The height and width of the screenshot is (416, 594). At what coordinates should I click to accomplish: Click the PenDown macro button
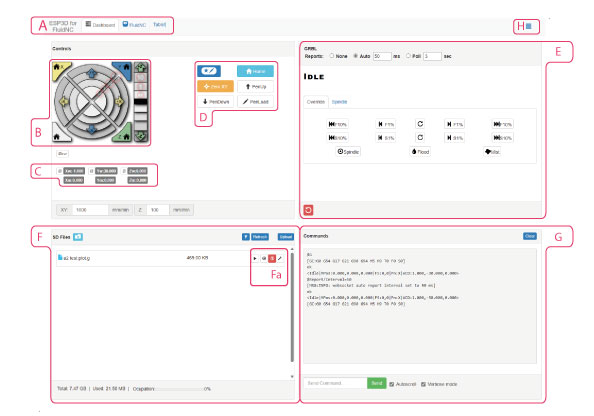pyautogui.click(x=216, y=102)
